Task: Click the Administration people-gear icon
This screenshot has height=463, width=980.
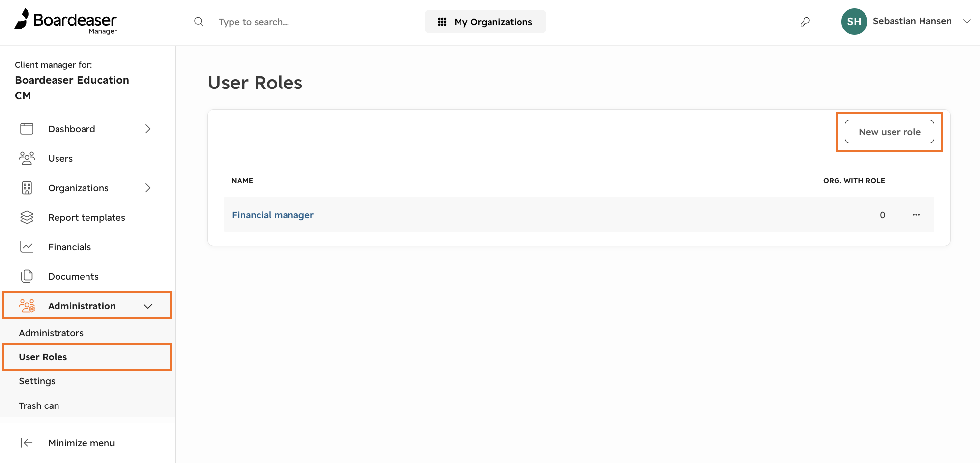Action: point(27,306)
